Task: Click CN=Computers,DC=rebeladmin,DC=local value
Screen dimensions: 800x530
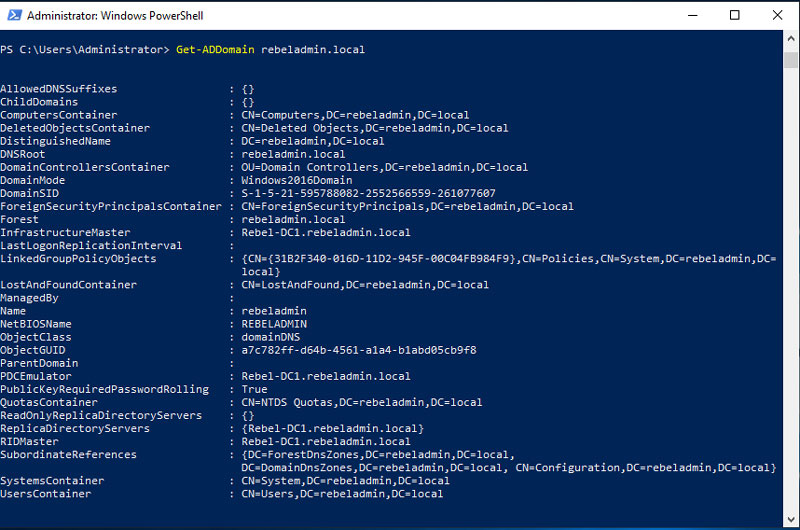Action: [x=355, y=115]
